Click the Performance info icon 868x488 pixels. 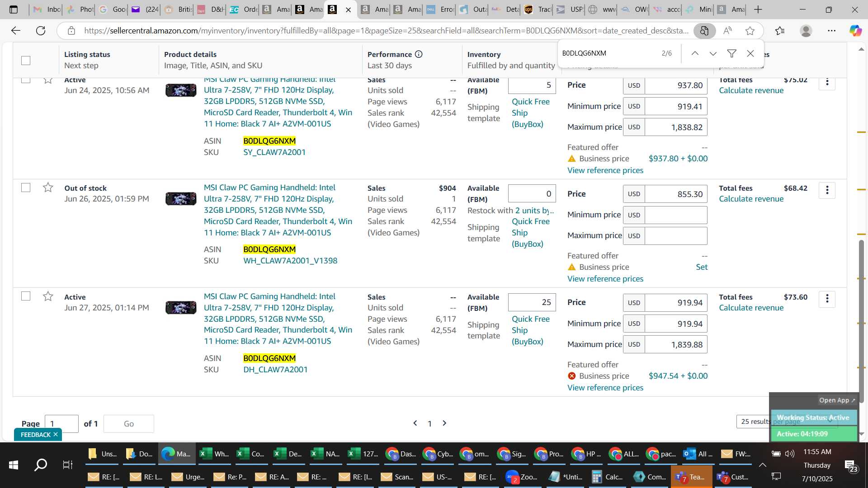[x=419, y=54]
